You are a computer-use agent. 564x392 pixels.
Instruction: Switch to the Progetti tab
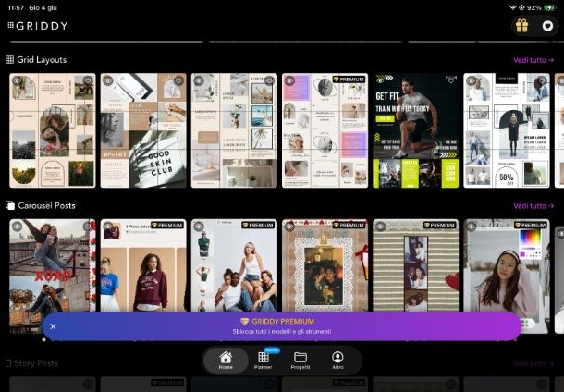(x=300, y=361)
